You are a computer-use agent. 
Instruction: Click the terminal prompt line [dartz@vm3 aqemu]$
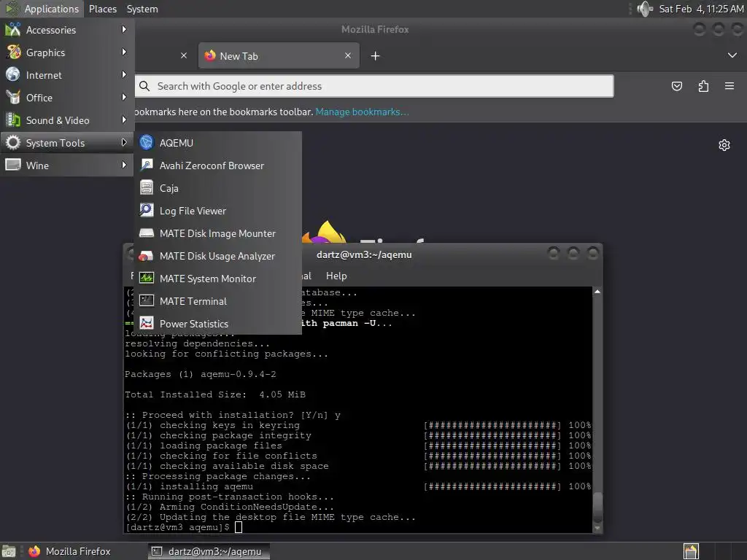pos(177,527)
